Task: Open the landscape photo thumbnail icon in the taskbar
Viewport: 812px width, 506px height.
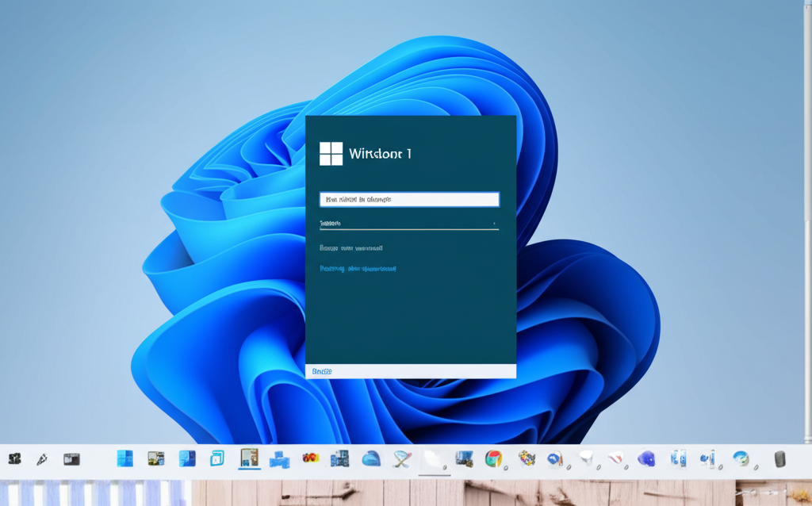Action: click(x=156, y=458)
